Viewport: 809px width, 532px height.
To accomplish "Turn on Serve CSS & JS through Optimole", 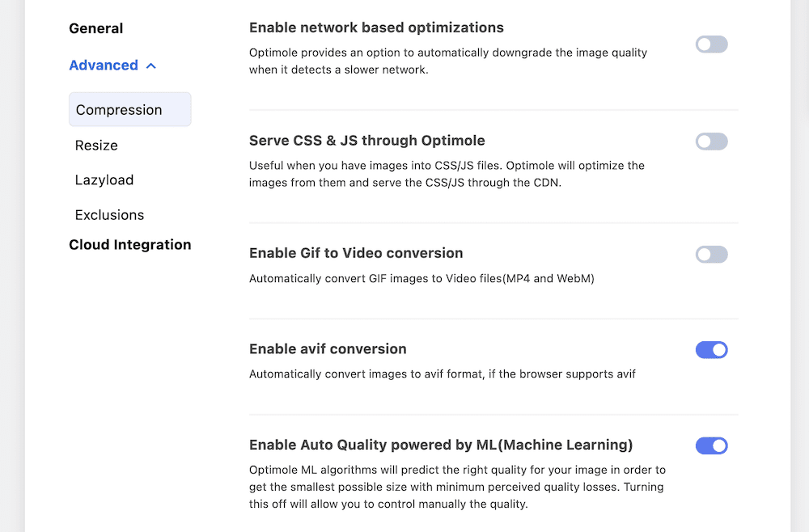I will pos(711,141).
